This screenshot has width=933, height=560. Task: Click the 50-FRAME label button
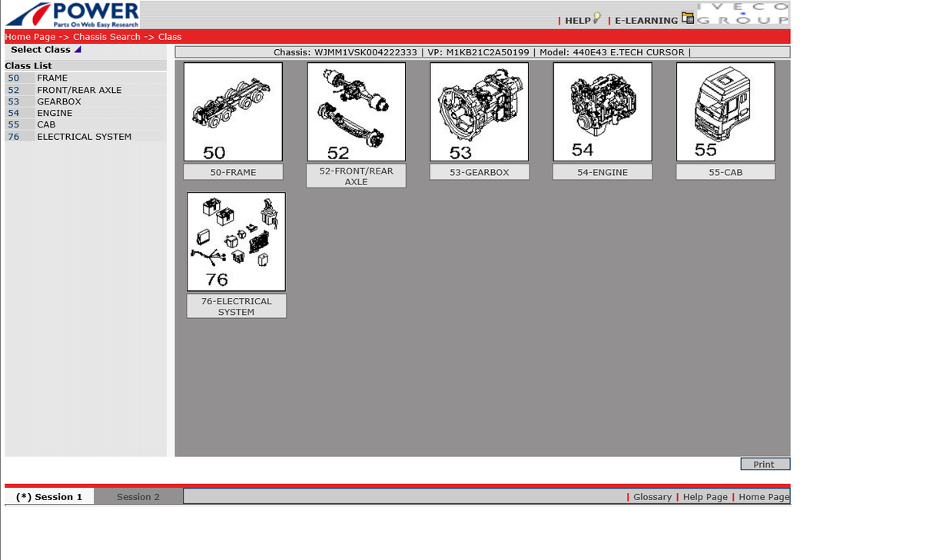point(233,172)
